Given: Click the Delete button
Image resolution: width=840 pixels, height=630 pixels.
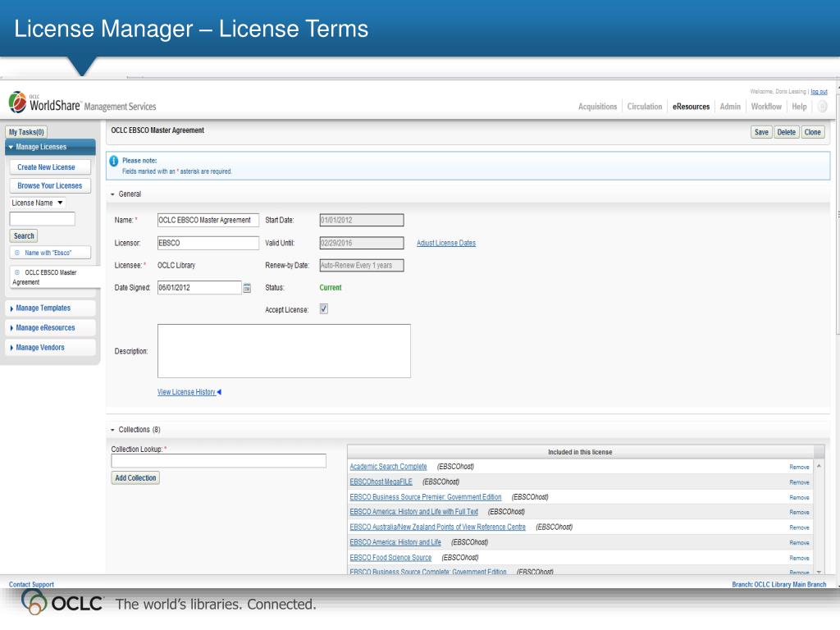Looking at the screenshot, I should point(787,132).
